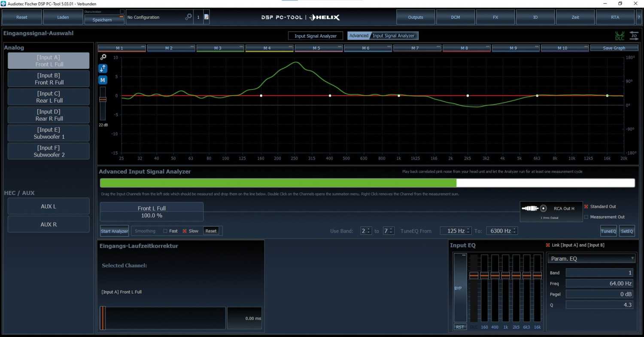Toggle the Slow smoothing checkbox

[x=185, y=231]
